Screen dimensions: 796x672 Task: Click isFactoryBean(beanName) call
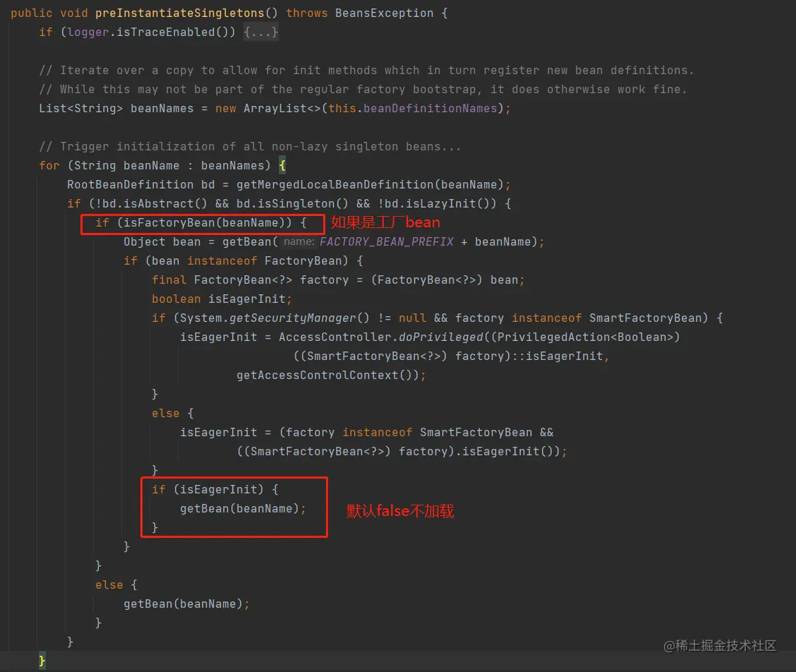[x=204, y=222]
